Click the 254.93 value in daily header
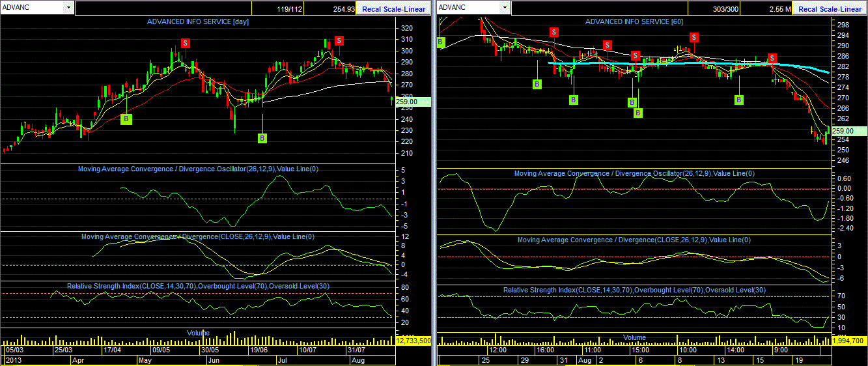This screenshot has width=868, height=366. 343,9
